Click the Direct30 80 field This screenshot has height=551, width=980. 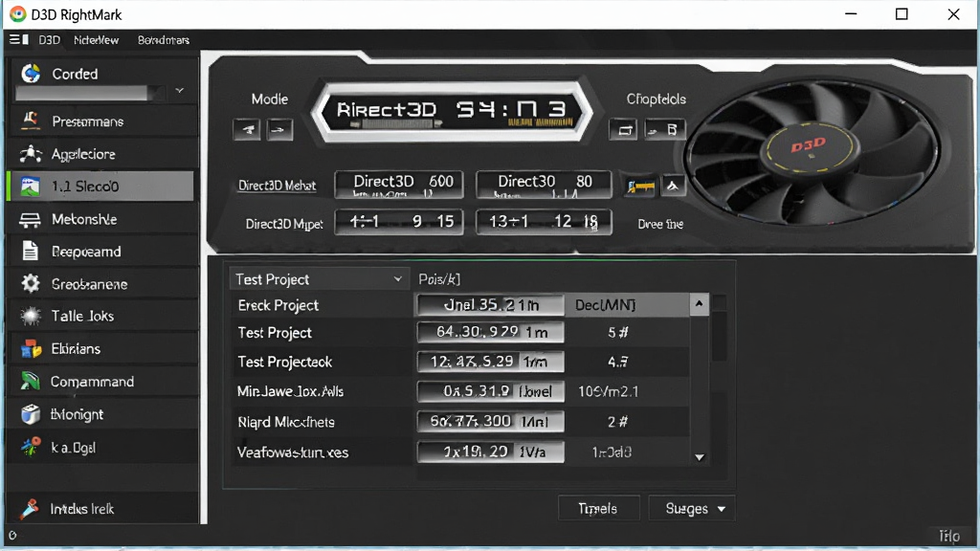(544, 185)
